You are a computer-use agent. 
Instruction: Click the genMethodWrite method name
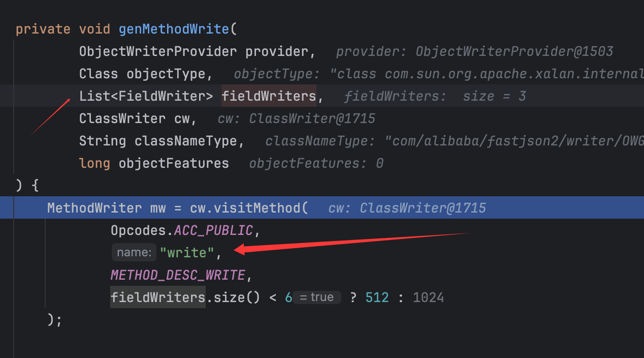click(x=174, y=29)
